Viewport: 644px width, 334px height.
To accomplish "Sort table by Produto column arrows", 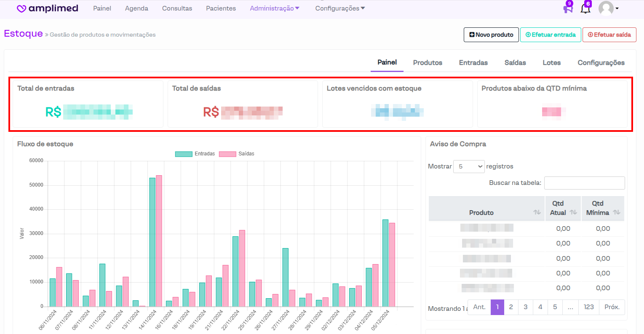I will [537, 212].
